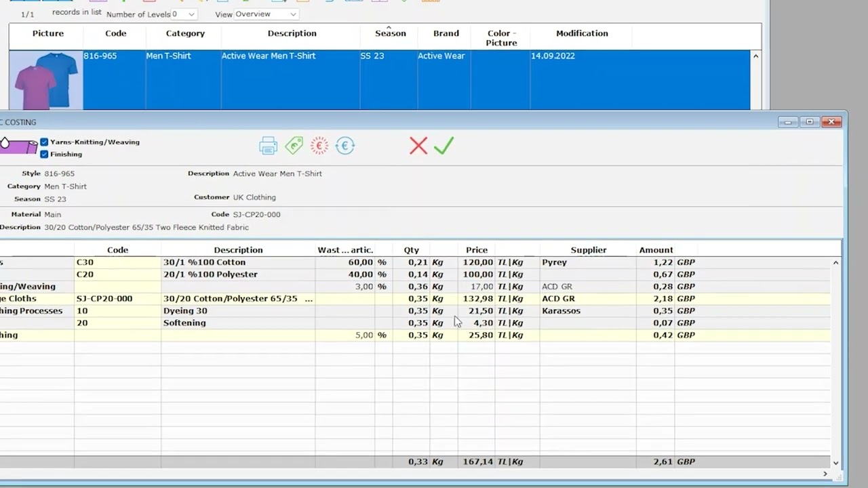Open the T-shirt thumbnail of style 816-965
868x488 pixels.
pos(46,81)
